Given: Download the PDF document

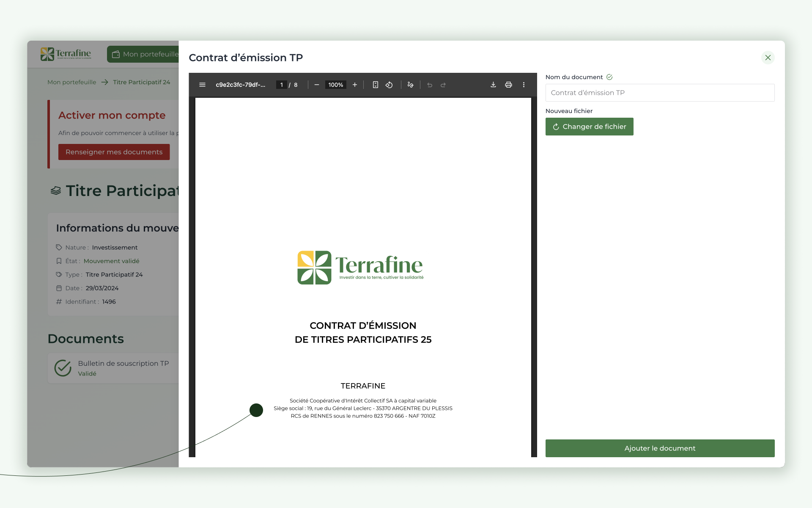Looking at the screenshot, I should point(493,85).
